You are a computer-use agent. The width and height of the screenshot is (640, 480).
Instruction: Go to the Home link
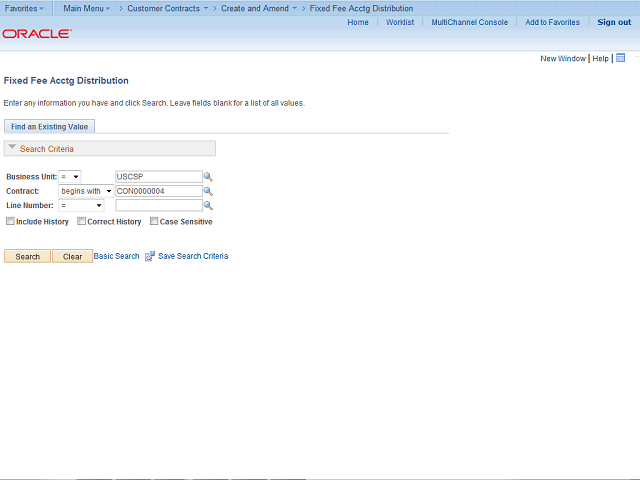point(358,22)
